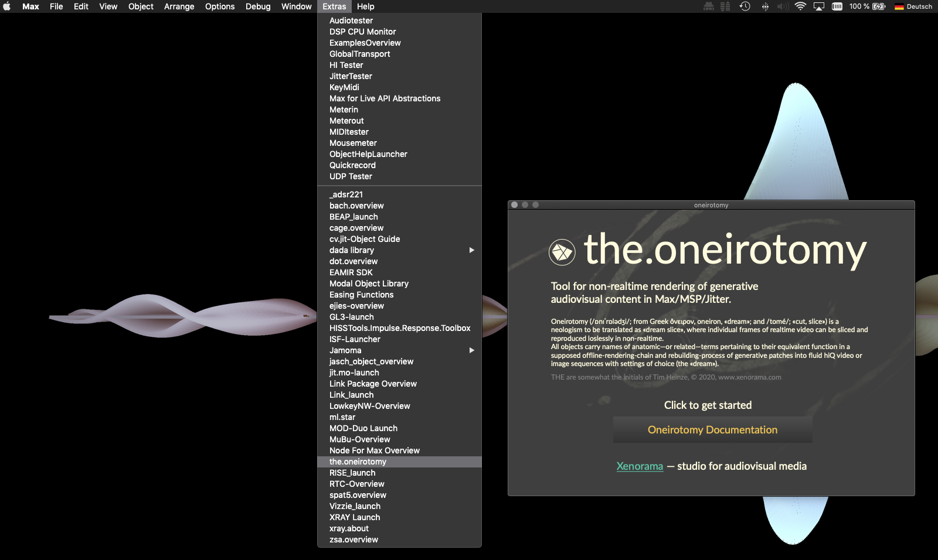The image size is (938, 560).
Task: Open Node For Max Overview
Action: click(x=399, y=450)
